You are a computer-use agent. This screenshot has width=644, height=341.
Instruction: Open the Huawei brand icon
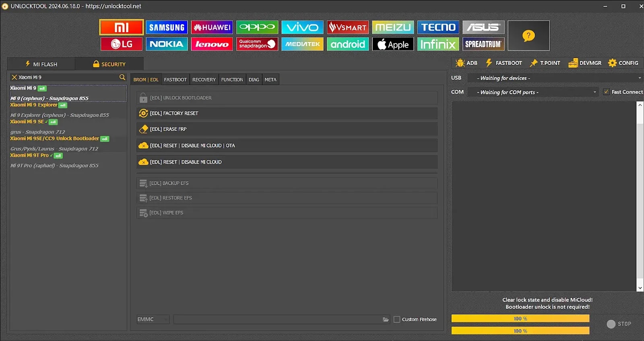click(212, 27)
